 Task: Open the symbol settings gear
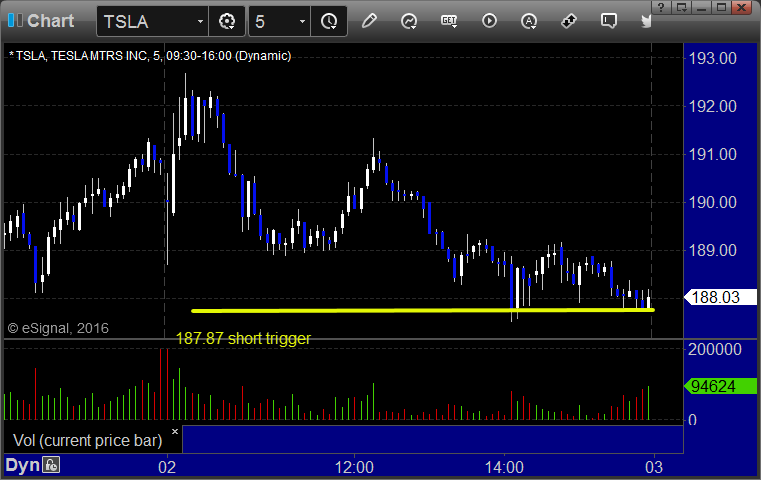(227, 21)
